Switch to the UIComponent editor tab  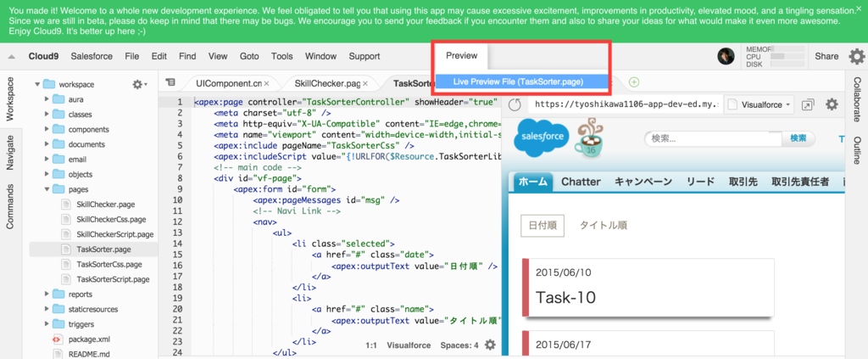pyautogui.click(x=229, y=84)
